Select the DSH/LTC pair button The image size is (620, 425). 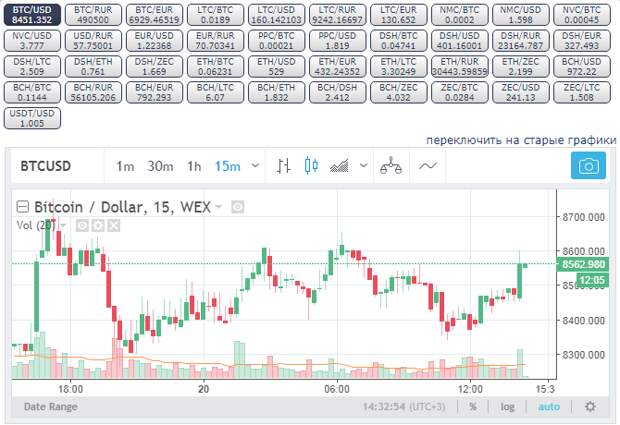point(32,66)
